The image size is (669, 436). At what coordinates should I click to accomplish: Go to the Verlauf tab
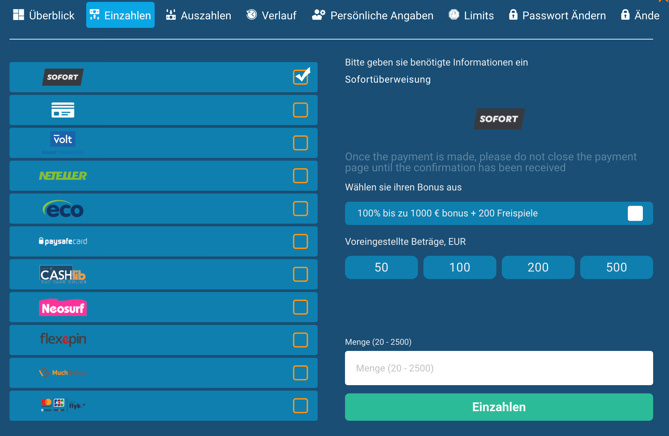(271, 15)
